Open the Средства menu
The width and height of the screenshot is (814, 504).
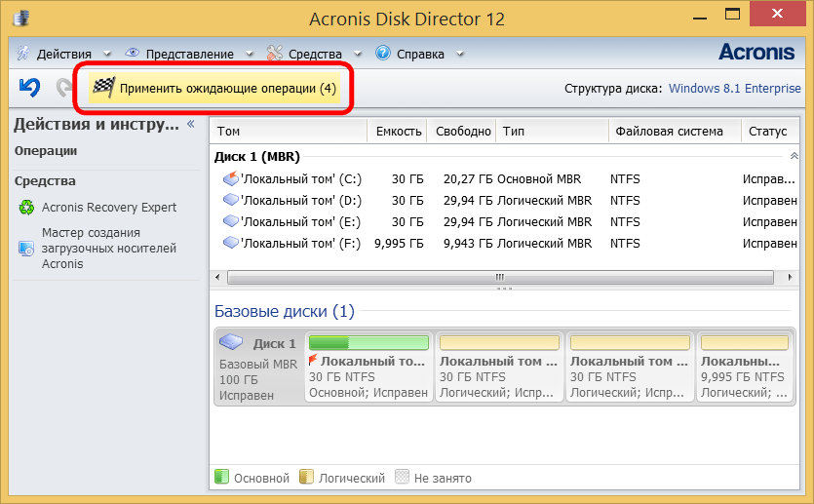[x=314, y=54]
